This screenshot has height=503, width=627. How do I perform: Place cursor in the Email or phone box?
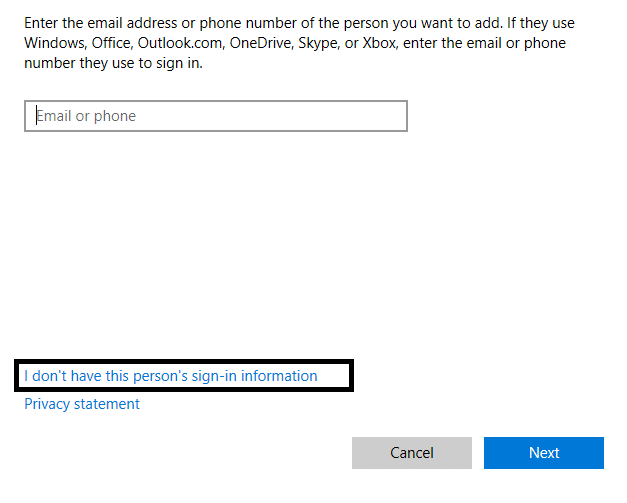(215, 116)
